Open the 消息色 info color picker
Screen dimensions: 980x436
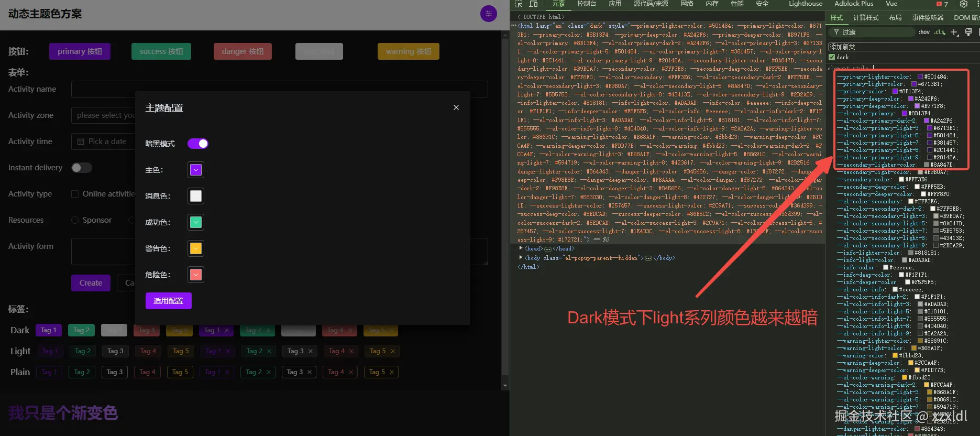(x=196, y=196)
